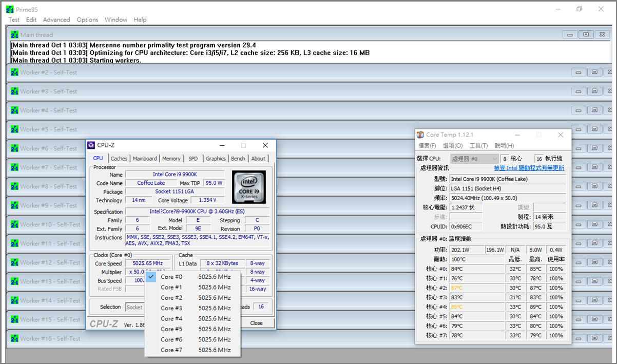Click the Worker #3 Self-Test window icon
The height and width of the screenshot is (364, 617).
(x=14, y=91)
